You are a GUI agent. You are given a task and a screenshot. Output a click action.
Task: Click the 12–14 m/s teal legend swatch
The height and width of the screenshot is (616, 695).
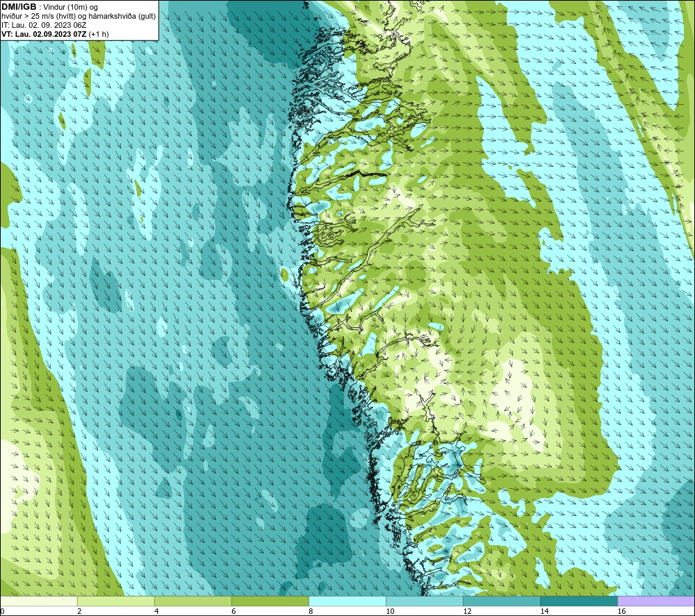pyautogui.click(x=501, y=601)
